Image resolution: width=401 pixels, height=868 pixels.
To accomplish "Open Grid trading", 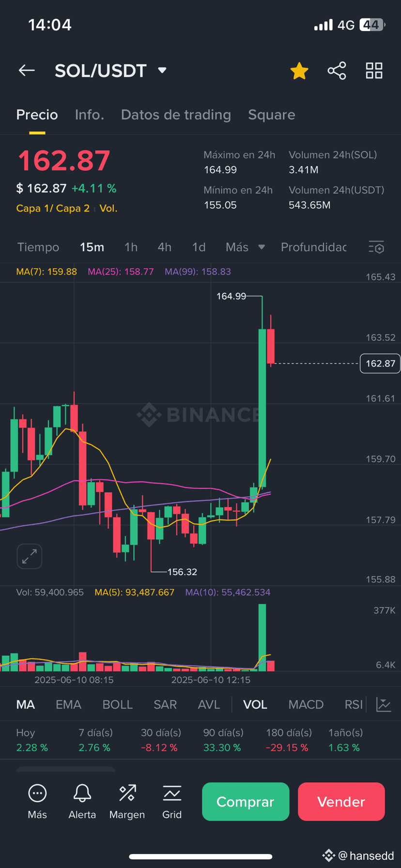I will [172, 801].
